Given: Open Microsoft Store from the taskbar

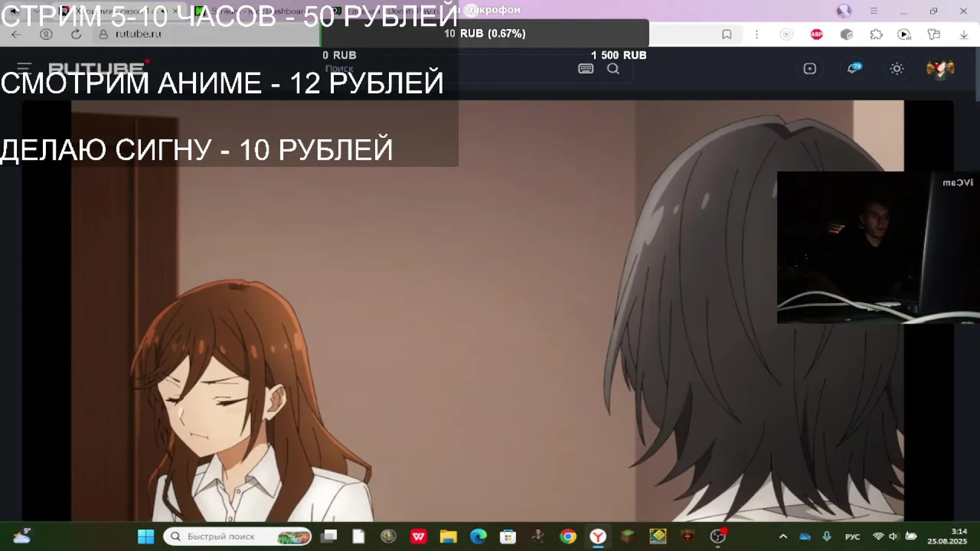Looking at the screenshot, I should pyautogui.click(x=508, y=536).
